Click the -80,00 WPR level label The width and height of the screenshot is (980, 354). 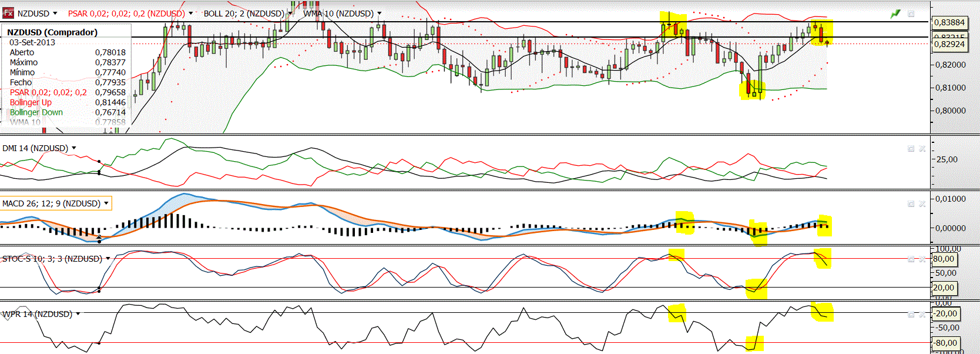point(946,343)
